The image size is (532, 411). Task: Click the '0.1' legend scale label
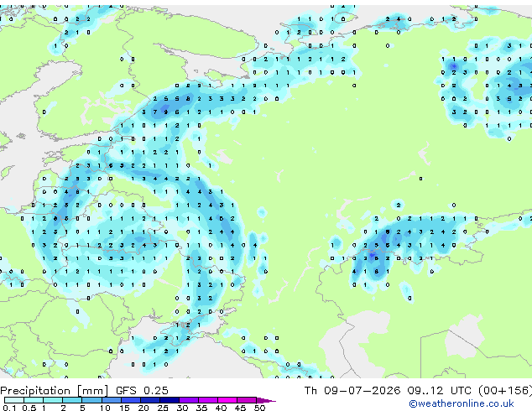tap(9, 408)
